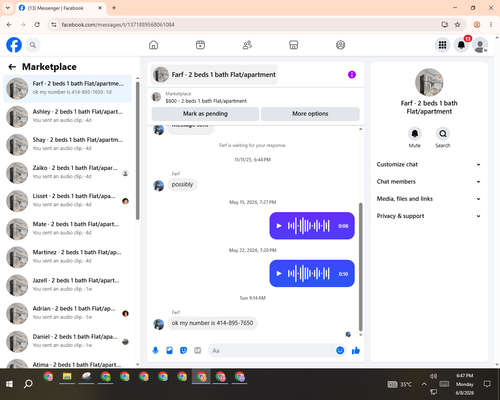
Task: Go back from Marketplace chats list
Action: pyautogui.click(x=12, y=67)
